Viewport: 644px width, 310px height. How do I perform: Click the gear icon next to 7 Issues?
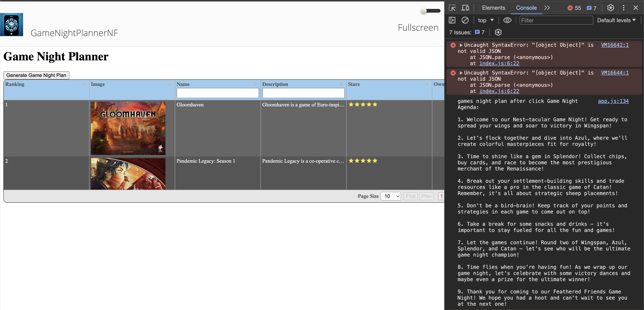point(498,32)
